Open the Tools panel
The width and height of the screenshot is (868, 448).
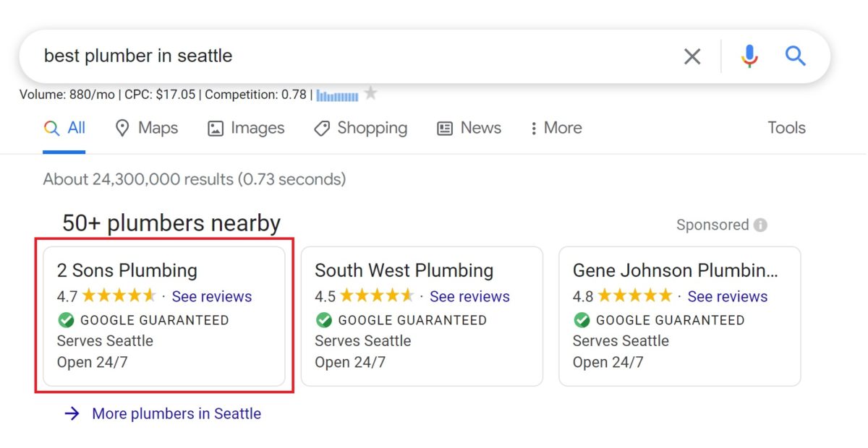click(x=786, y=128)
